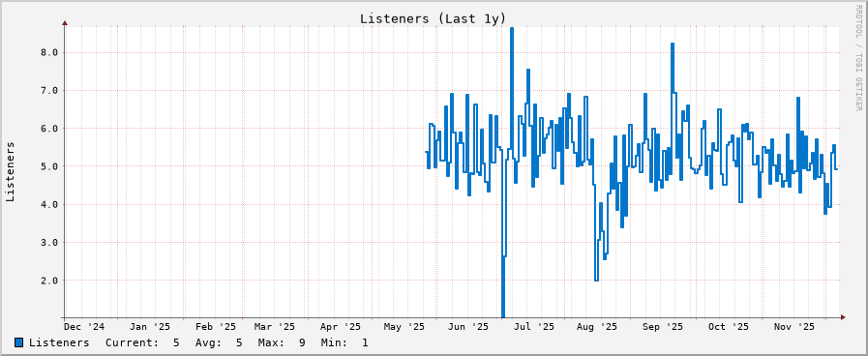This screenshot has height=356, width=868.
Task: Click the 'Dec '24' x-axis label
Action: click(x=83, y=327)
